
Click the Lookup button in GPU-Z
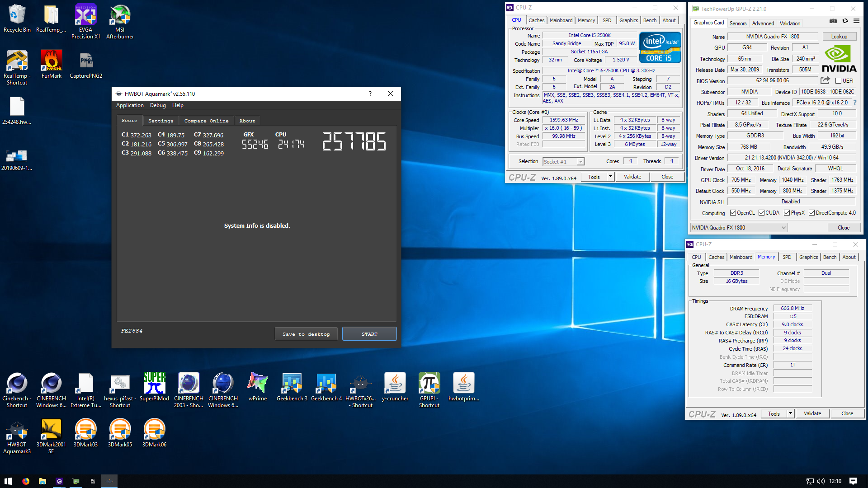coord(839,37)
